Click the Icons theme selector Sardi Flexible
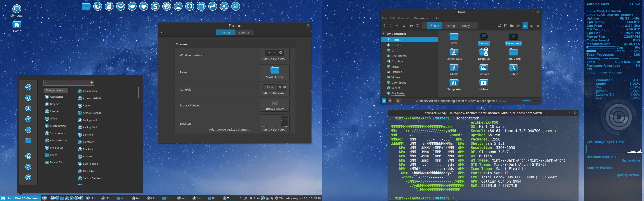 click(274, 72)
